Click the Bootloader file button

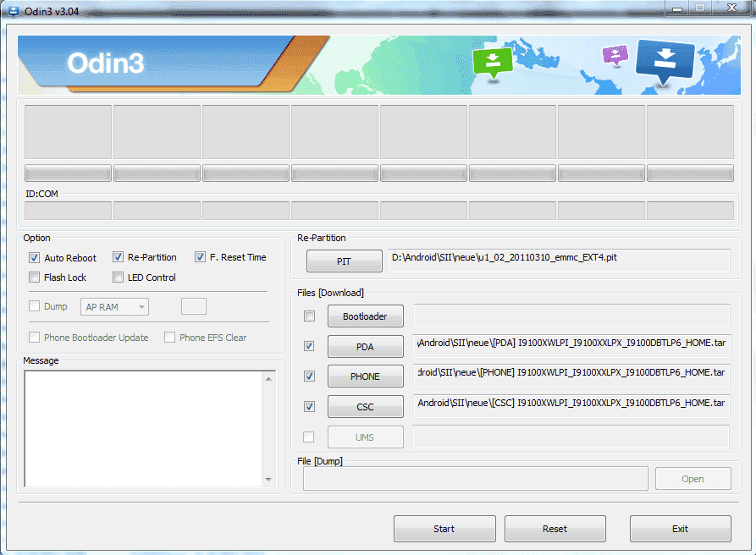click(x=366, y=316)
